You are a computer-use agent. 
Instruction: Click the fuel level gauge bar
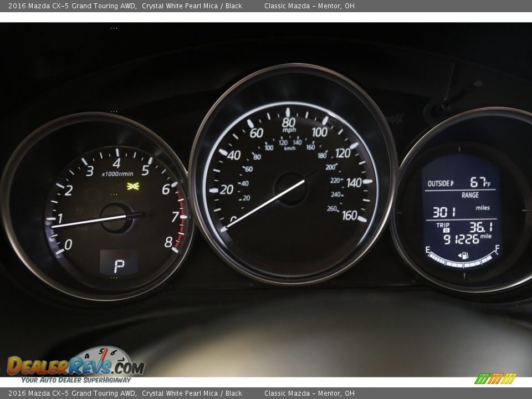tap(462, 262)
